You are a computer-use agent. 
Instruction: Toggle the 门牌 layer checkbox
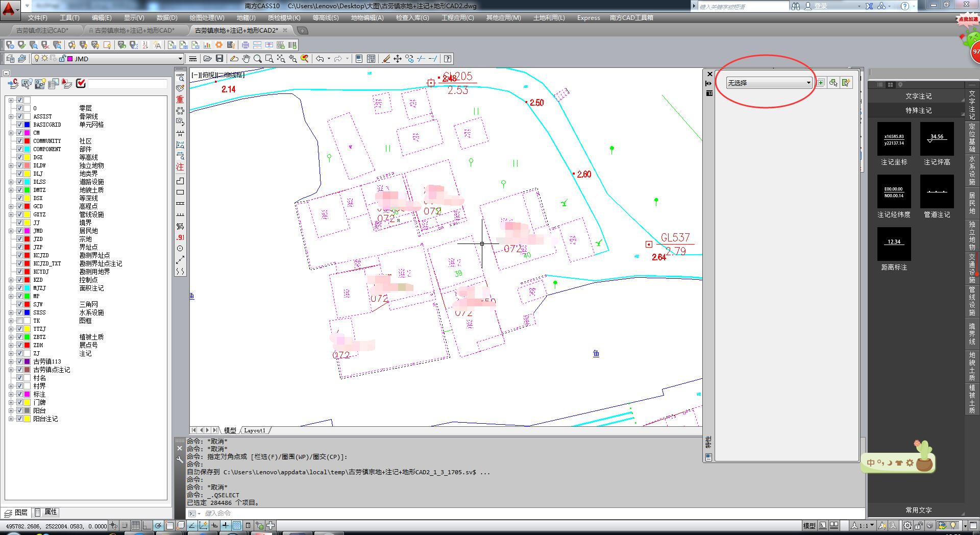click(x=20, y=402)
